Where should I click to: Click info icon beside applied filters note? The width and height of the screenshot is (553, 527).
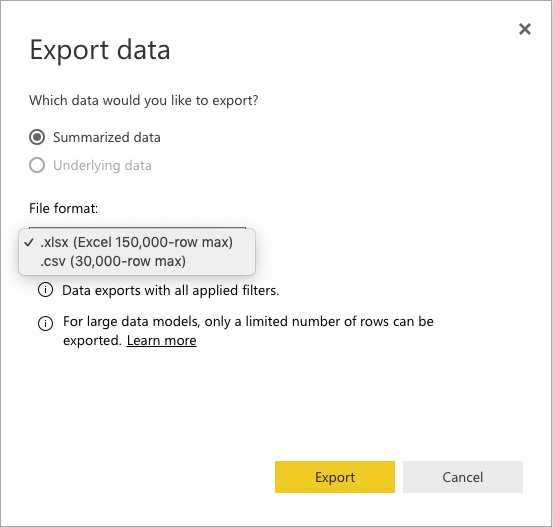[45, 290]
